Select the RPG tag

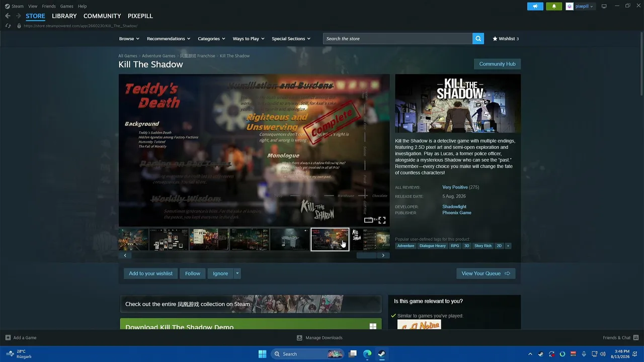point(455,246)
